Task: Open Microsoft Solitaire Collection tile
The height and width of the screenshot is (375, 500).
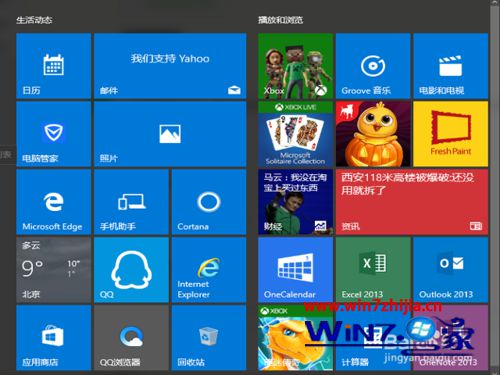Action: coord(295,134)
